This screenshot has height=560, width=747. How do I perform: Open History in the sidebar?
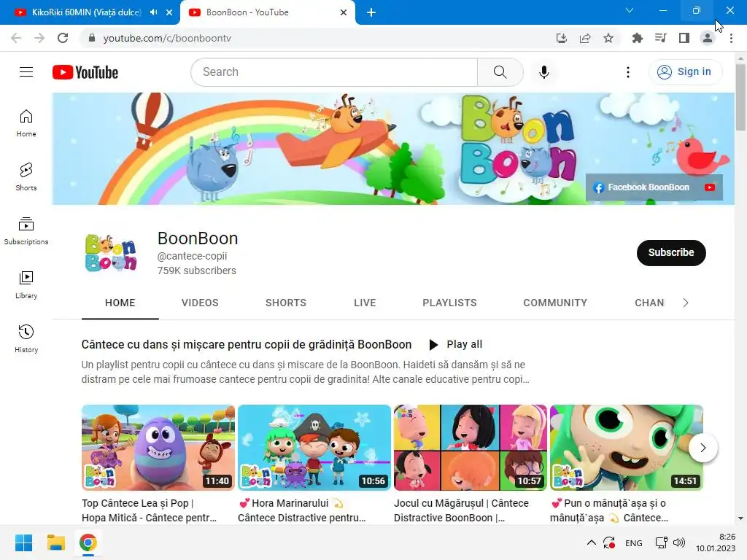tap(26, 338)
